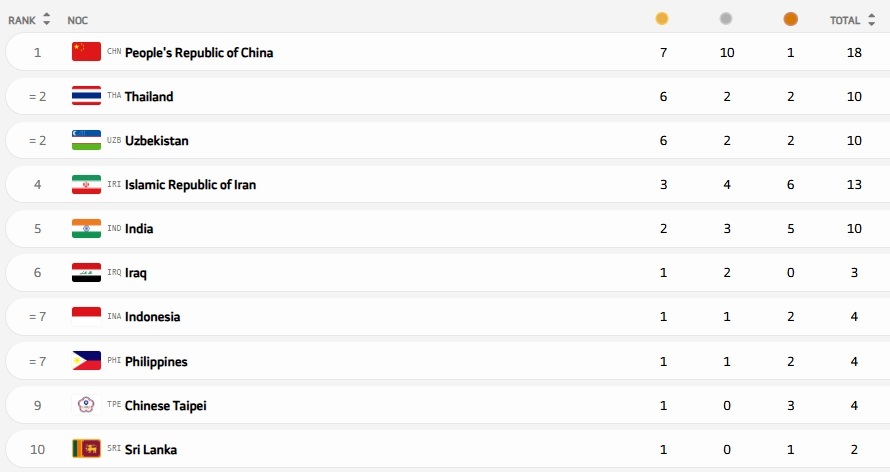Click the silver medal column icon
The image size is (890, 472).
[726, 19]
